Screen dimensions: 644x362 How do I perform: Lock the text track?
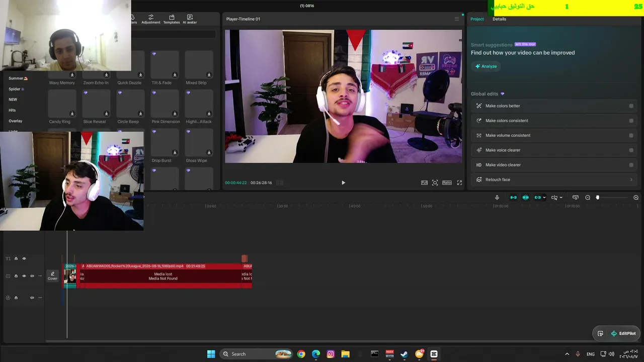(16, 258)
